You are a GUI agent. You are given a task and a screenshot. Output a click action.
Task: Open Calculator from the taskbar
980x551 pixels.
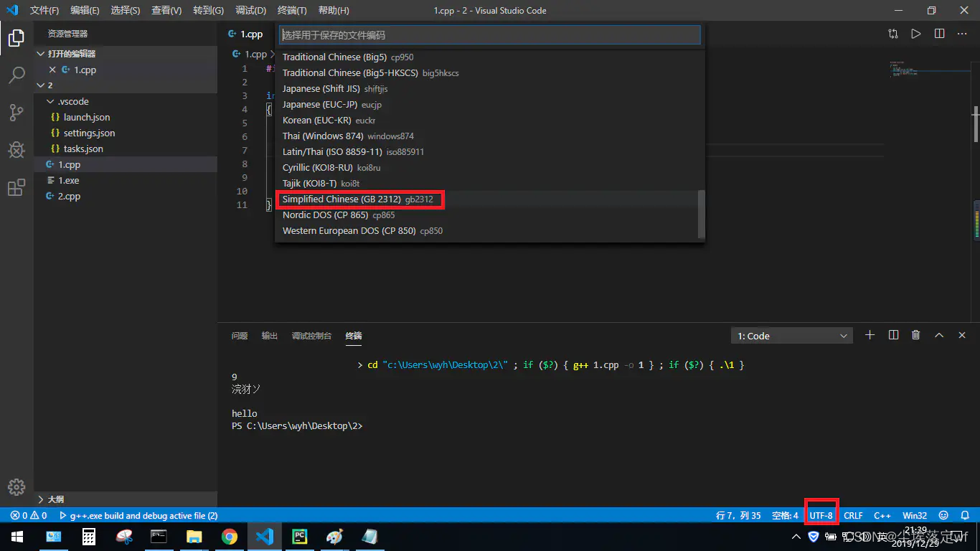pyautogui.click(x=89, y=537)
